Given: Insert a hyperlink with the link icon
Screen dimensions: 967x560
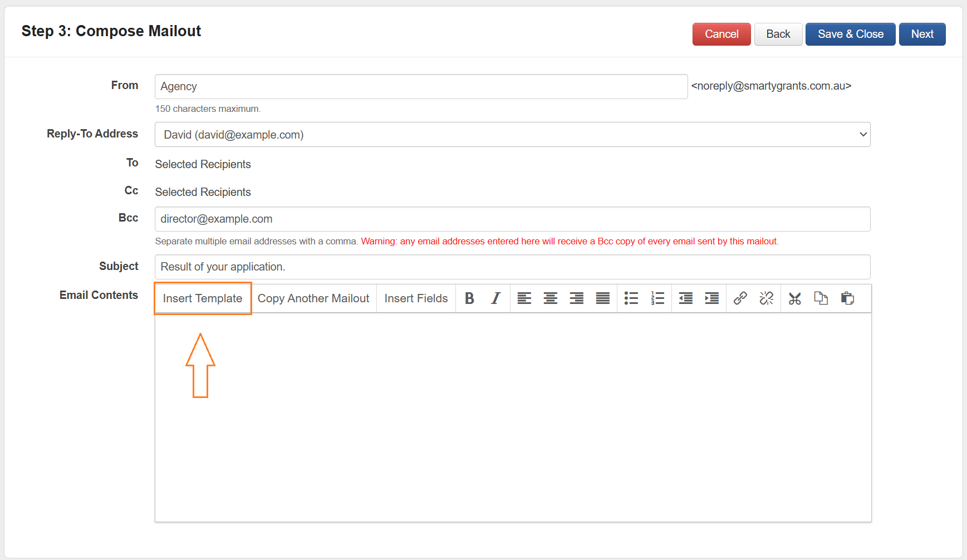Looking at the screenshot, I should 740,298.
